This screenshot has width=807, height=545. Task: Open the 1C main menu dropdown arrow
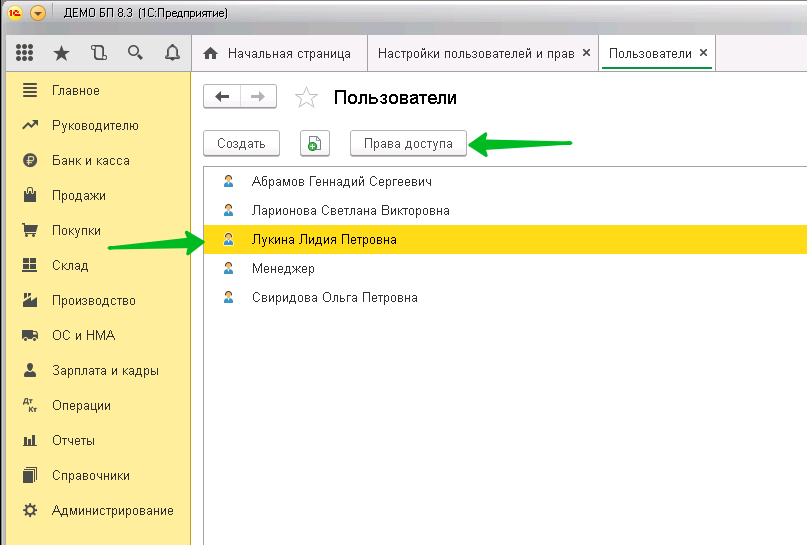pos(38,14)
